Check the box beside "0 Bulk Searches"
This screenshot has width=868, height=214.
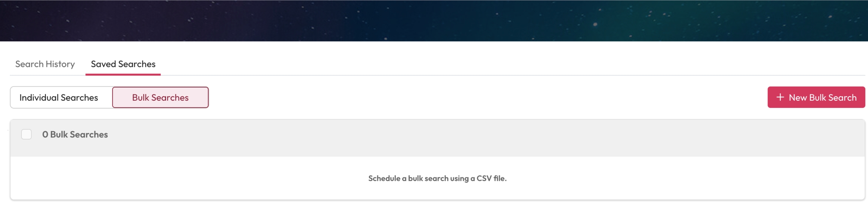tap(26, 134)
